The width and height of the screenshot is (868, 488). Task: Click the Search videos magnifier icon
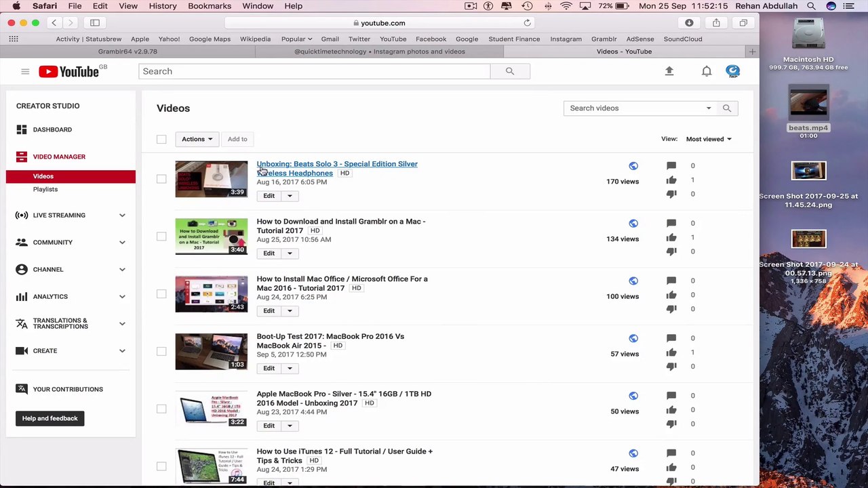[x=727, y=108]
